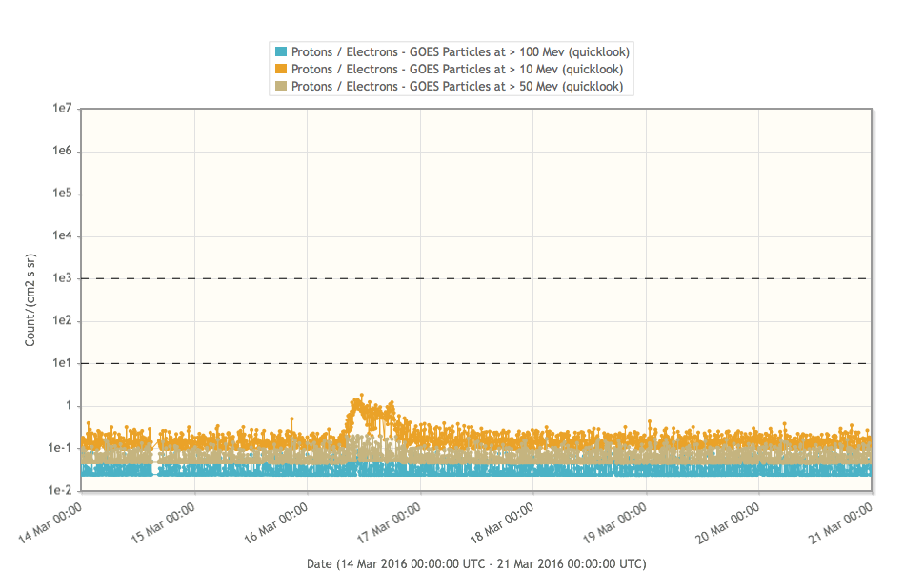The height and width of the screenshot is (572, 924).
Task: Click the '1e4' y-axis tick label
Action: [x=62, y=236]
